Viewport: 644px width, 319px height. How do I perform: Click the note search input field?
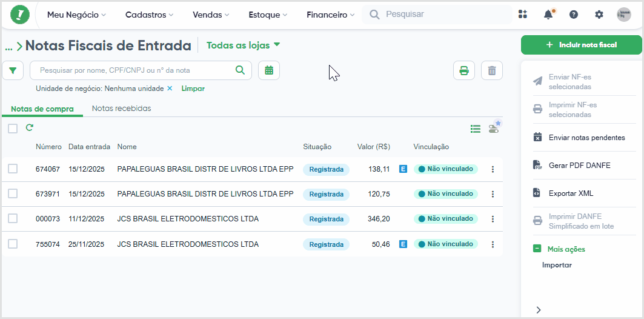tap(141, 70)
